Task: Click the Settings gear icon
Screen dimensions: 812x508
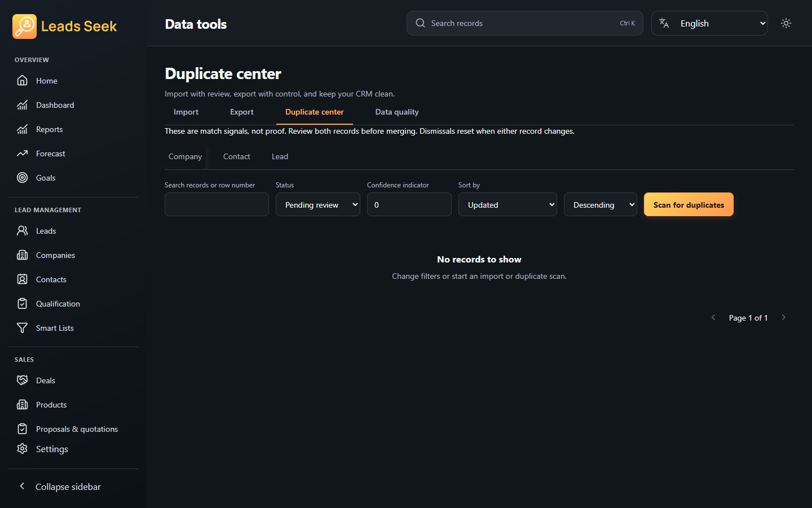Action: pos(22,449)
